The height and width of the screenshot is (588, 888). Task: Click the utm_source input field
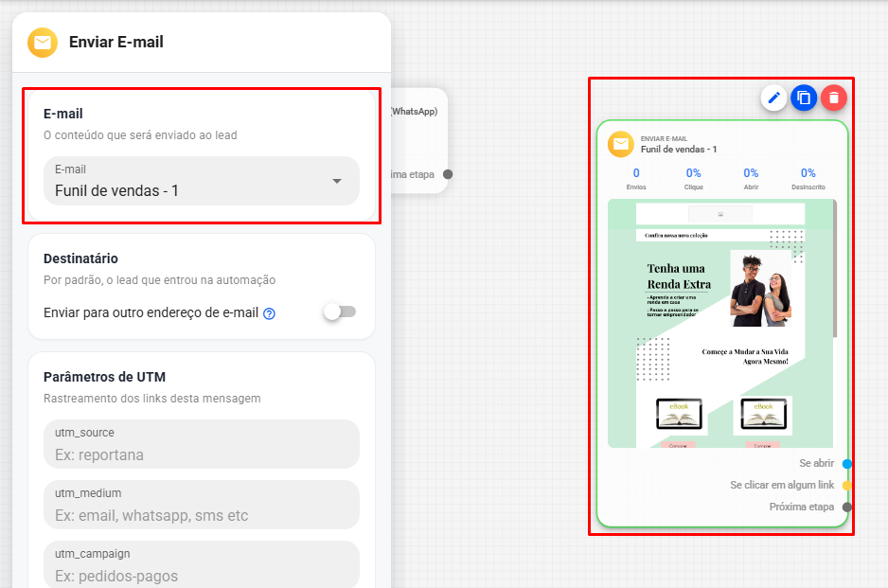(x=202, y=444)
